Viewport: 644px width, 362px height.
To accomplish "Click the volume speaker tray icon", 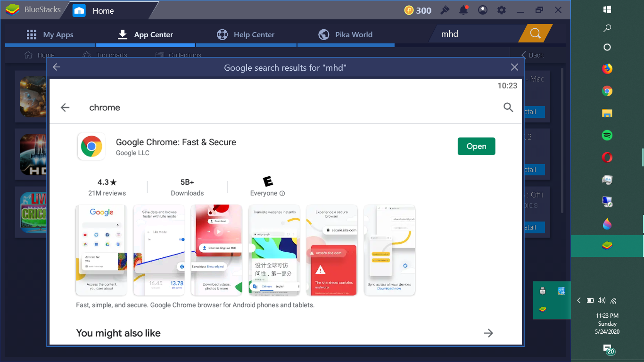I will [x=601, y=300].
